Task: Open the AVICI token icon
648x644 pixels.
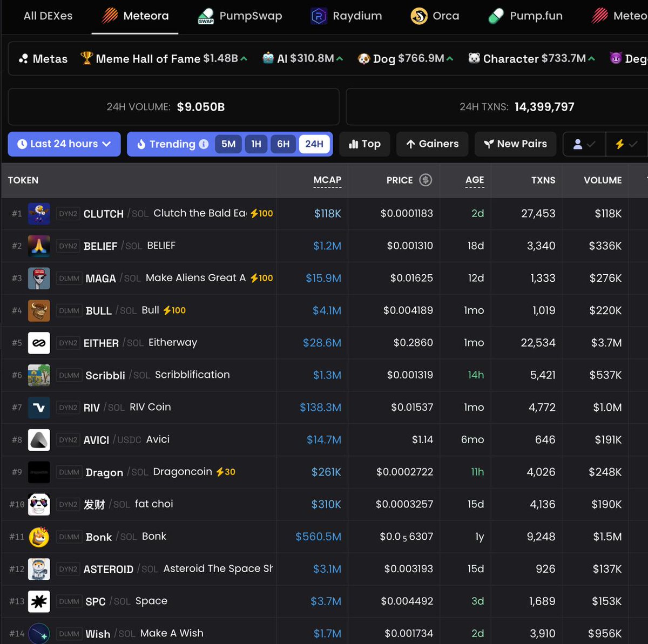Action: point(39,440)
